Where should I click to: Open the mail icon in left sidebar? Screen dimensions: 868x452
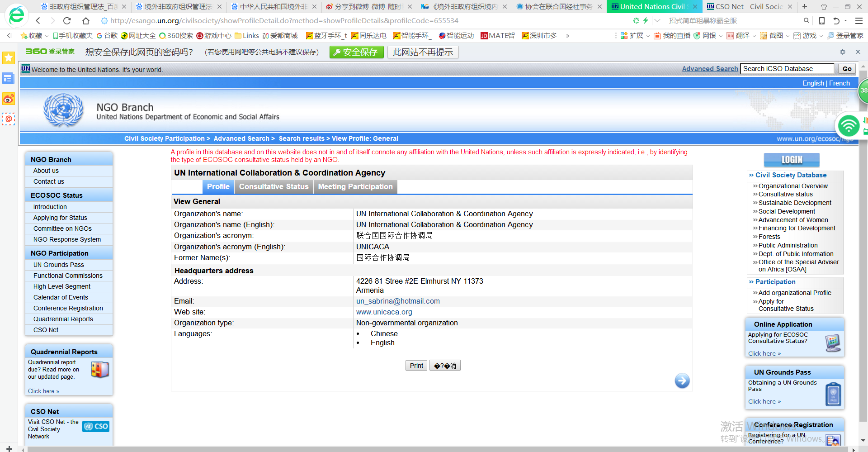9,119
